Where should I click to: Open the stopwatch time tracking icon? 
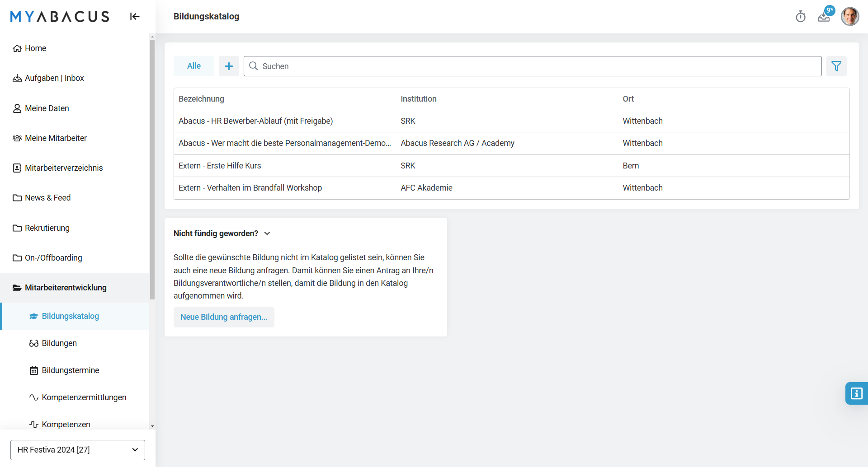(x=801, y=17)
